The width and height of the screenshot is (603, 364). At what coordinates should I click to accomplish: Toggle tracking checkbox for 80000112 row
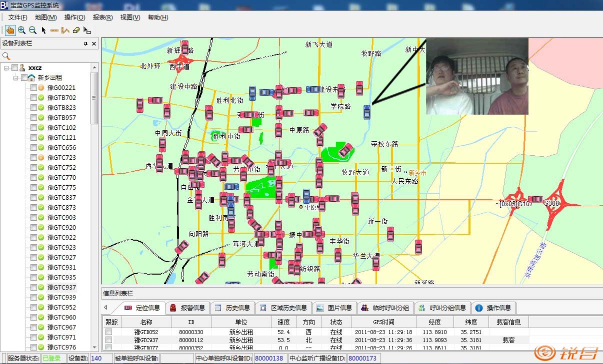tap(108, 340)
